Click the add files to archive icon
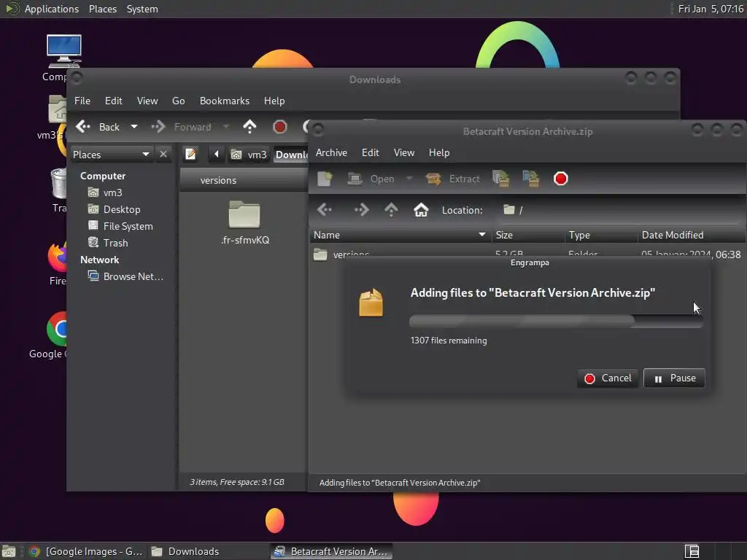The height and width of the screenshot is (560, 747). point(500,179)
